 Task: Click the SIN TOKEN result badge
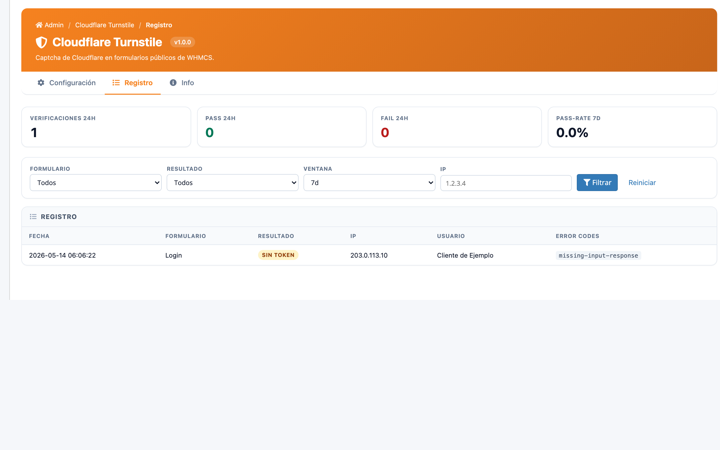point(278,255)
